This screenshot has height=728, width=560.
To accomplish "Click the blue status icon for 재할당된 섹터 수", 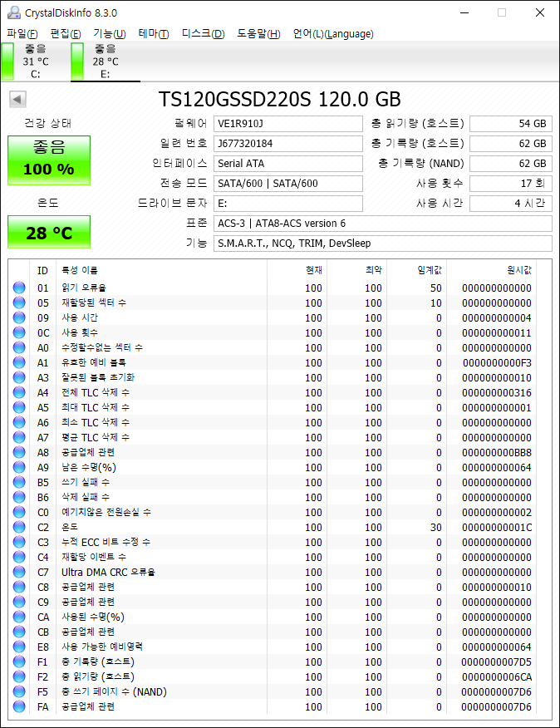I will pyautogui.click(x=19, y=303).
